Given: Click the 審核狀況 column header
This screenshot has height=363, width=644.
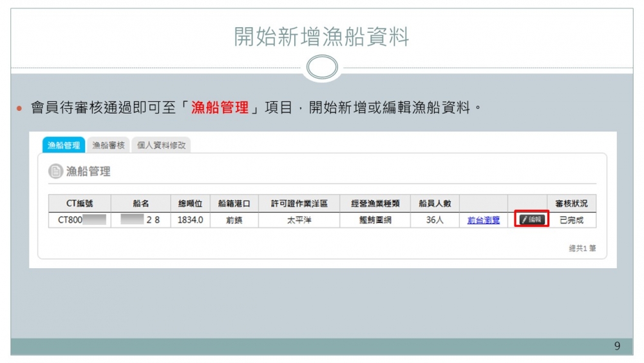Looking at the screenshot, I should (571, 203).
